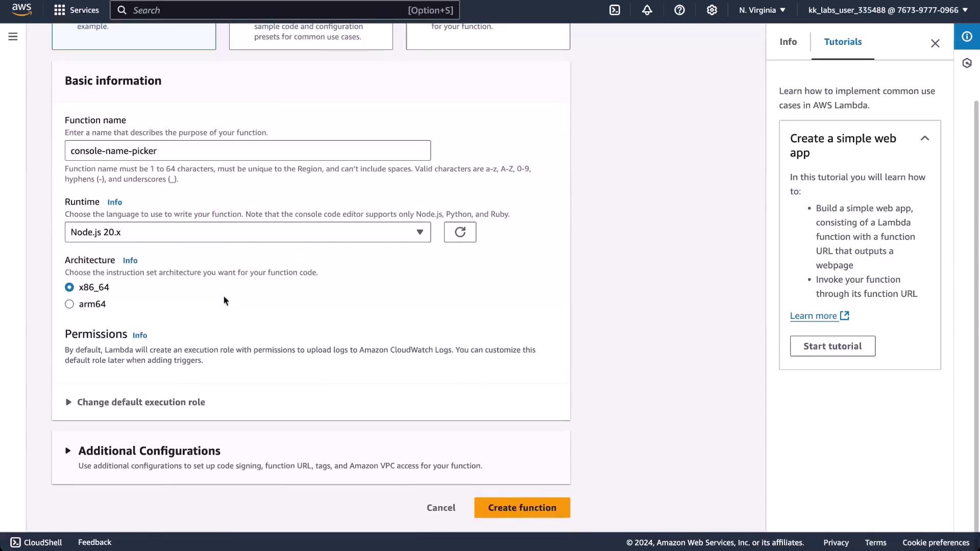Open the Terms link
This screenshot has height=551, width=980.
point(875,542)
